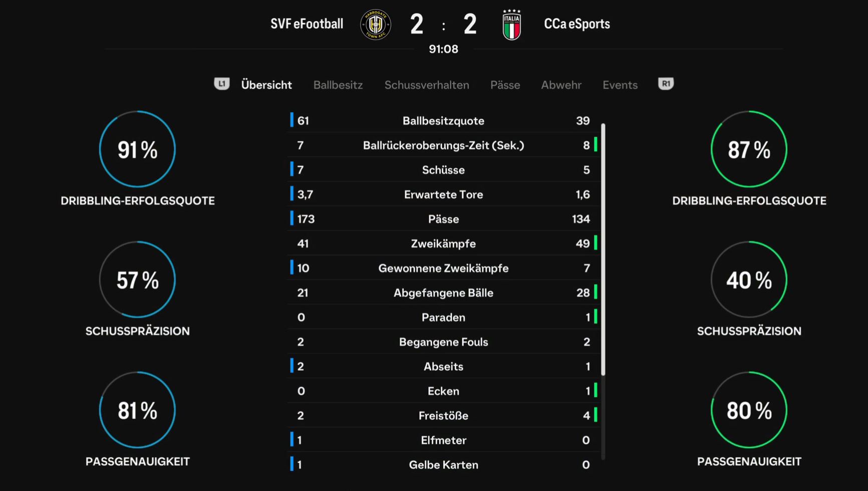
Task: Open the Schussverhalten tab
Action: [x=427, y=85]
